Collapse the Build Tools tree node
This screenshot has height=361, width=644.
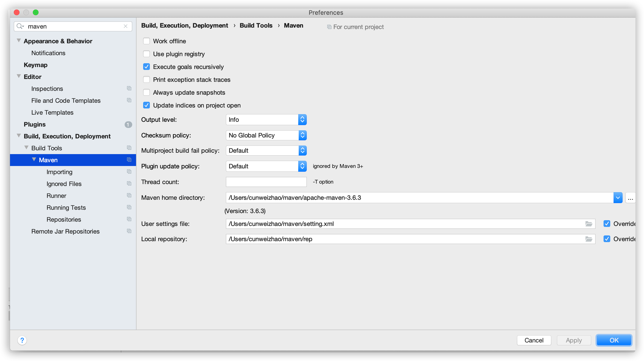coord(26,148)
